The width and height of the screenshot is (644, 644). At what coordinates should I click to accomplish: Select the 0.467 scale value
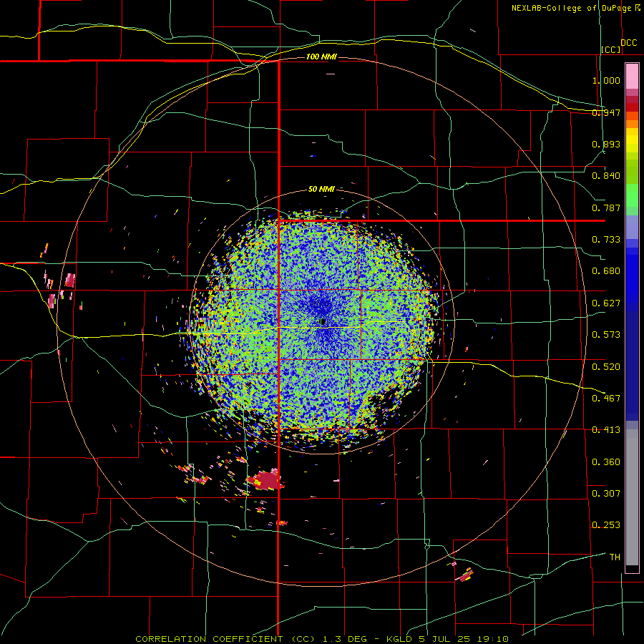606,398
